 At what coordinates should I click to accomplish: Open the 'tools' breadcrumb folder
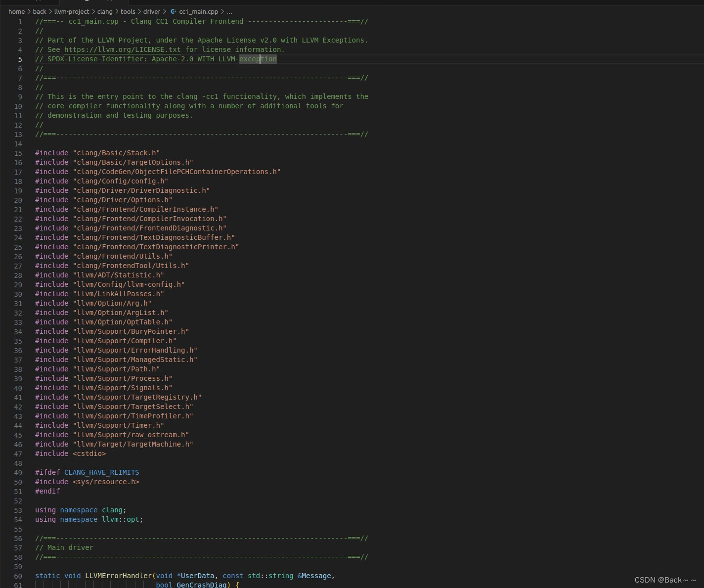click(x=128, y=11)
